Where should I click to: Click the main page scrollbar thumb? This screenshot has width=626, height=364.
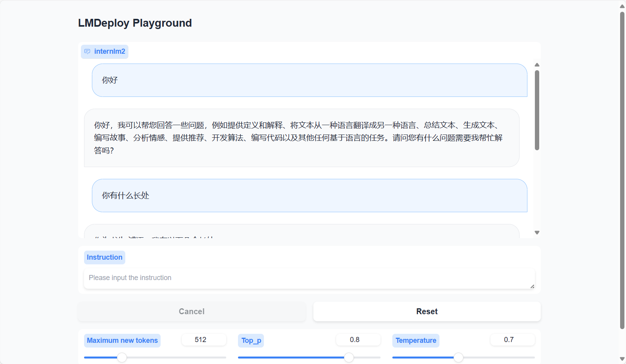pyautogui.click(x=622, y=169)
